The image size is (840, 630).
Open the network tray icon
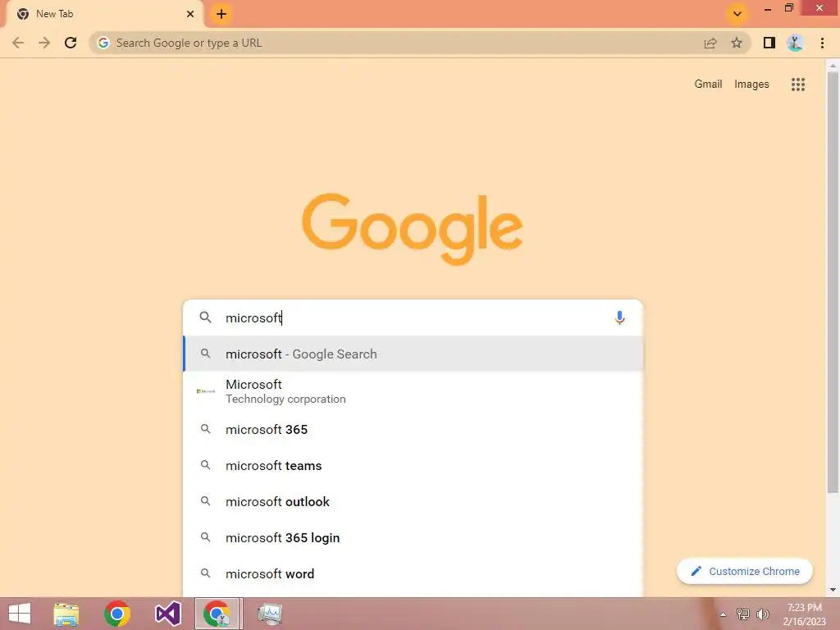pyautogui.click(x=742, y=614)
